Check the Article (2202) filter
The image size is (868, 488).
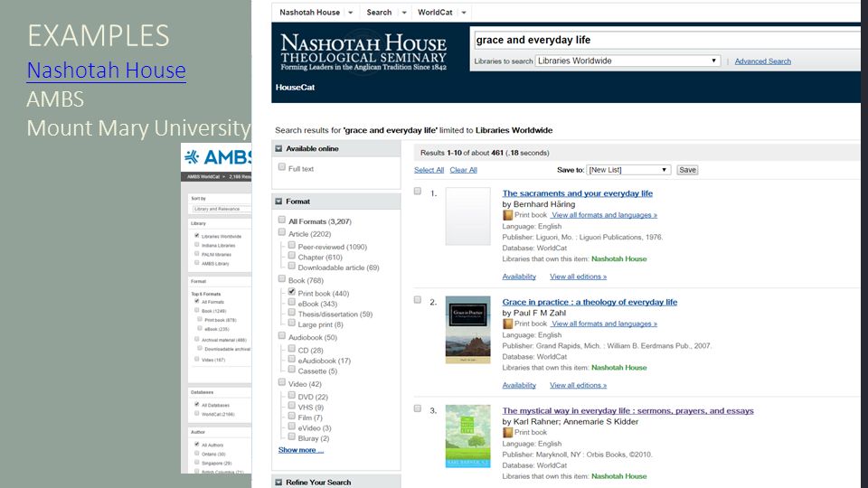[282, 232]
